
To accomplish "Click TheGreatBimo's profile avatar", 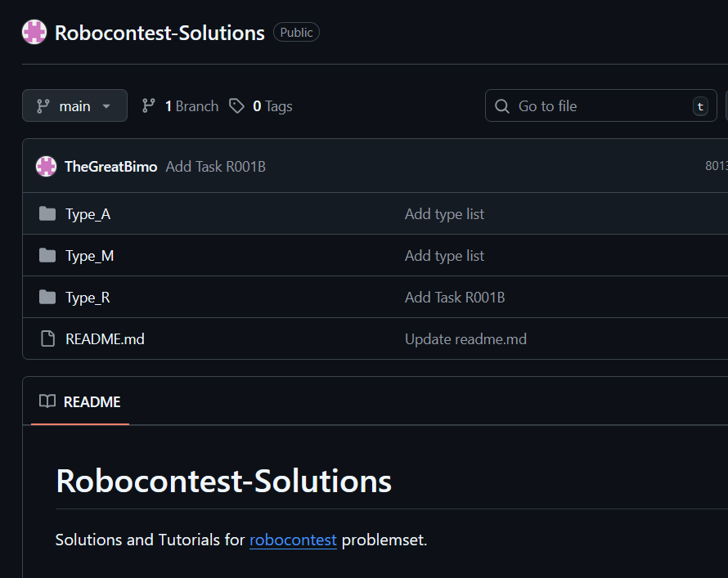I will point(46,165).
